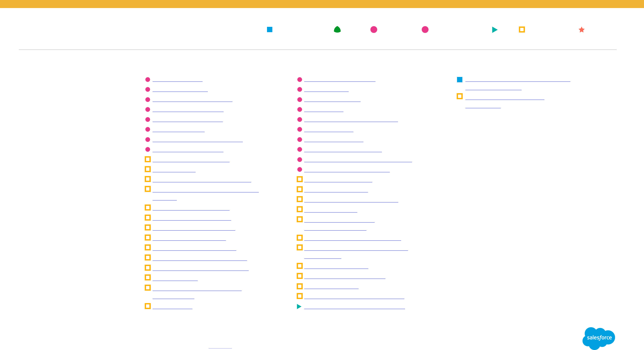Open the link beside the right column's blue square

[x=518, y=80]
